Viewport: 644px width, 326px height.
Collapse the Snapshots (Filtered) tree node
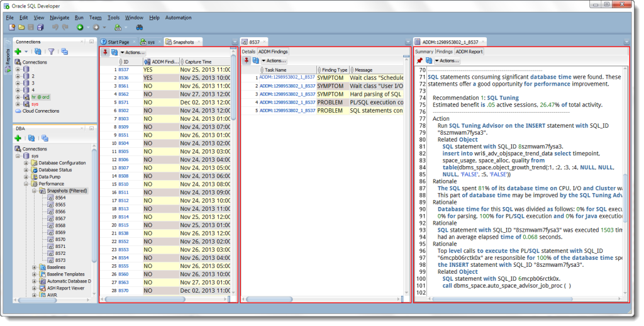[x=34, y=191]
